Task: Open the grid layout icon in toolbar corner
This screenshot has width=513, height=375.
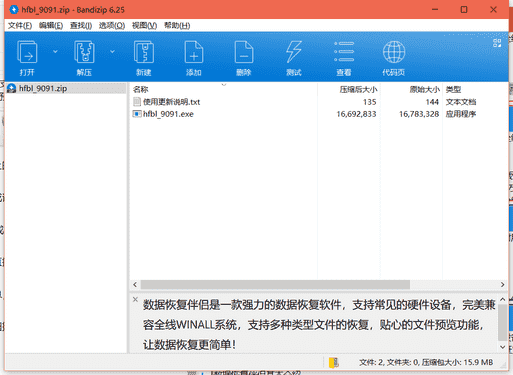Action: coord(497,43)
